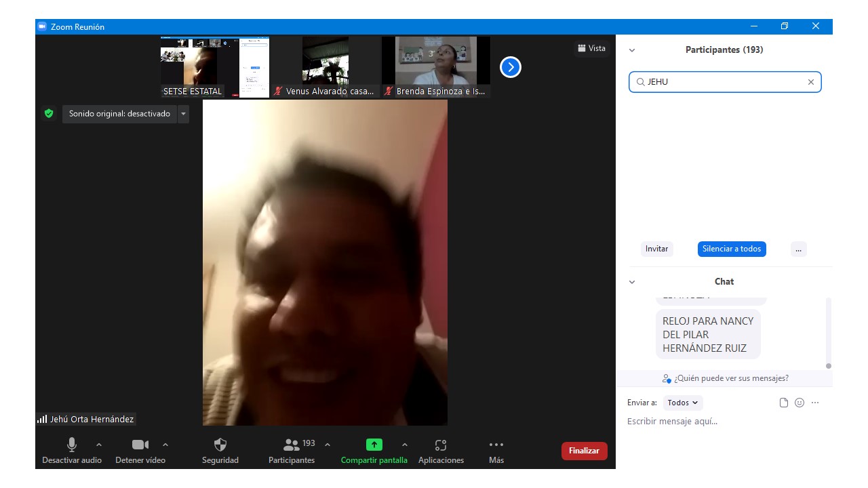Screen dimensions: 868x488
Task: Open the Sonido original dropdown arrow
Action: (183, 114)
